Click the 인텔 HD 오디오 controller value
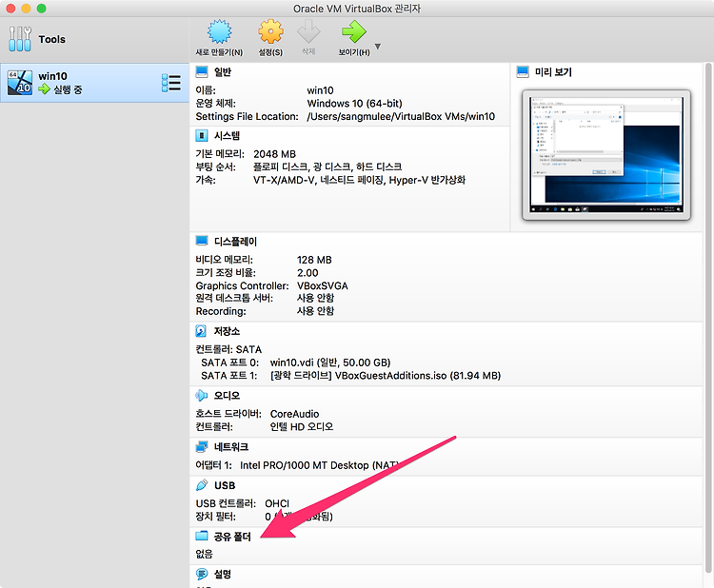Screen dimensions: 714x588 tap(302, 426)
